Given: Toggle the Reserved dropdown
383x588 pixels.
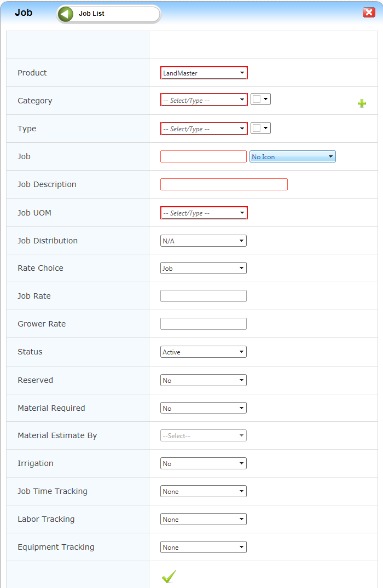Looking at the screenshot, I should [x=203, y=380].
